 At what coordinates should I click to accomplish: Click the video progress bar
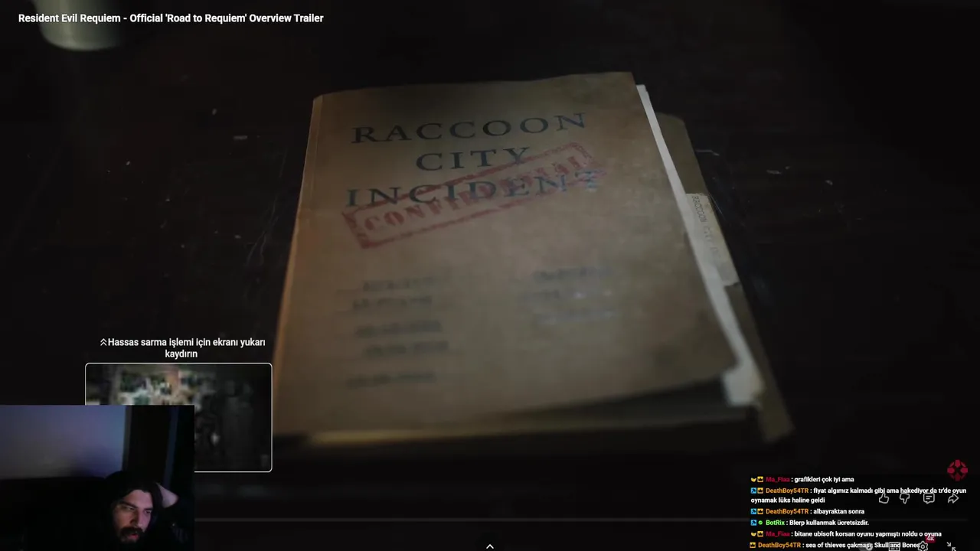[490, 520]
